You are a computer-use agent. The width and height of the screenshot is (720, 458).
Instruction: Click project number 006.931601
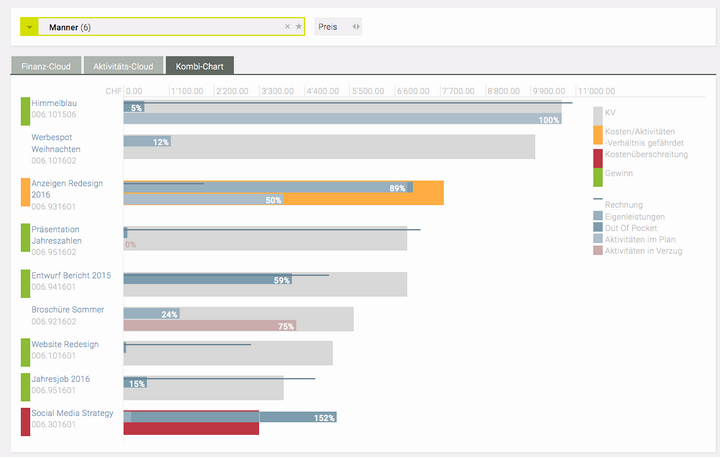click(54, 206)
